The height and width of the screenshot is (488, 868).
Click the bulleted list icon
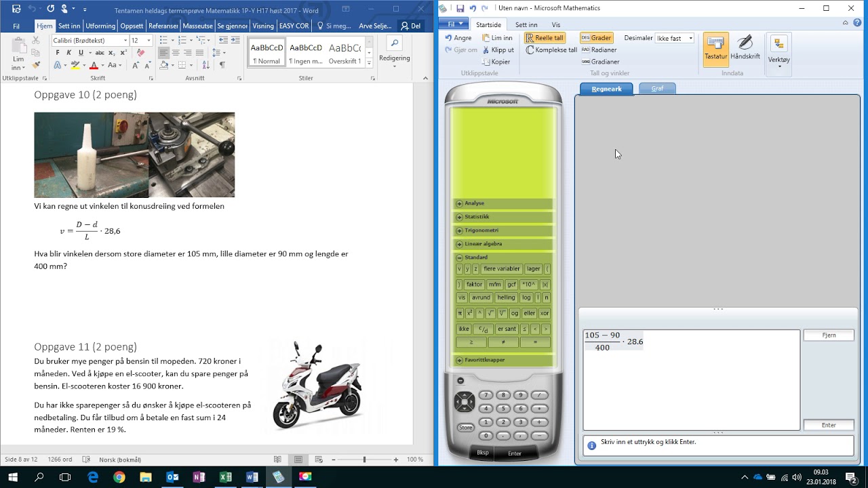point(165,41)
